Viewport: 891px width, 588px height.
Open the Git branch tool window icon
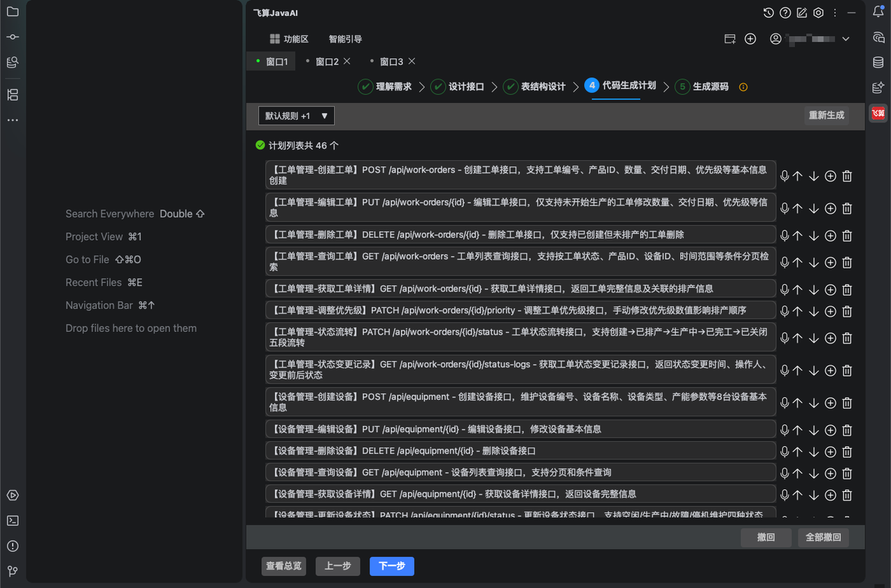point(13,571)
